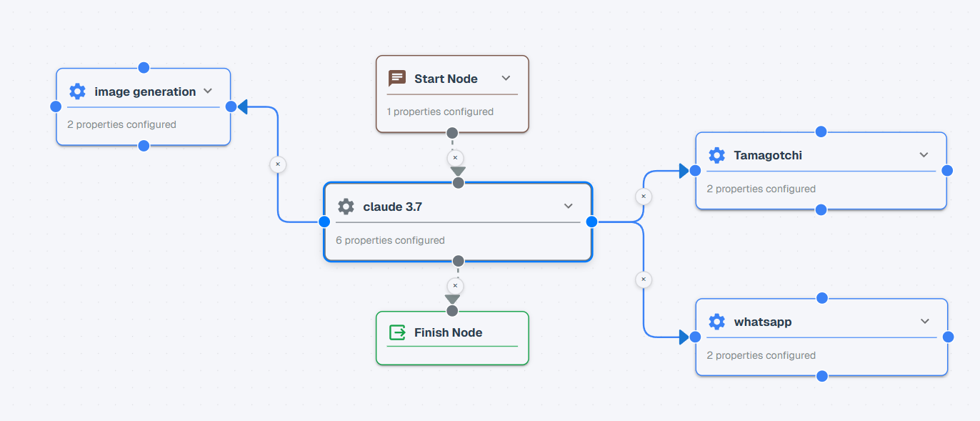
Task: Expand the image generation node chevron
Action: coord(208,91)
